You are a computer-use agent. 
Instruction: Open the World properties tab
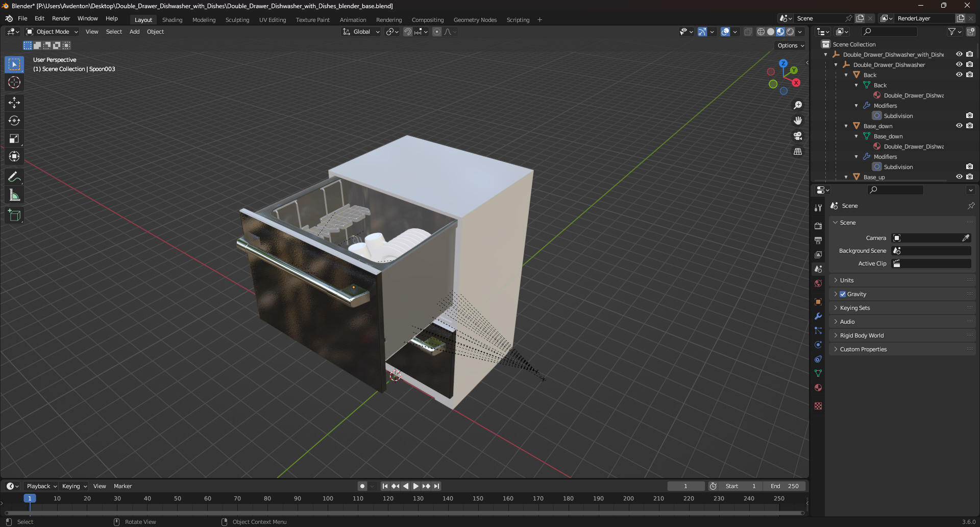(818, 283)
